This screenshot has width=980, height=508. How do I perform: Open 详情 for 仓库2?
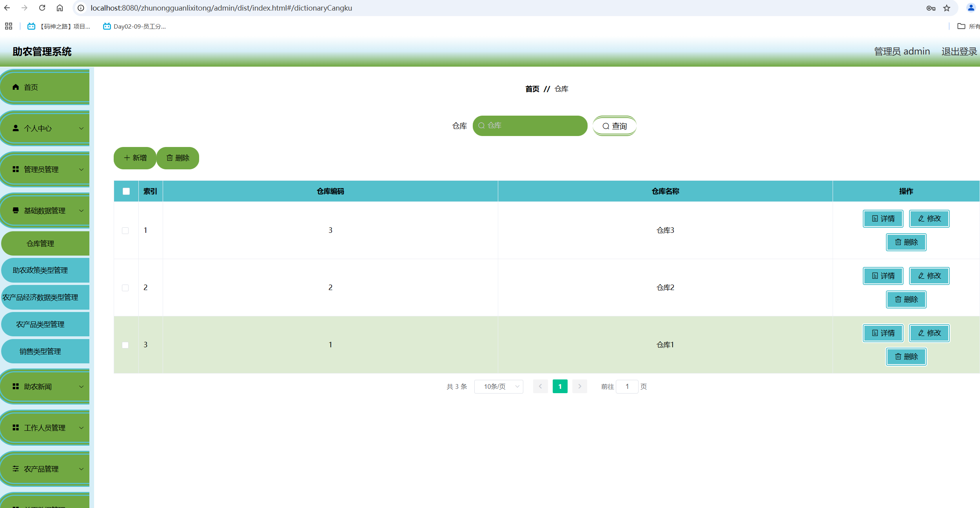coord(883,276)
